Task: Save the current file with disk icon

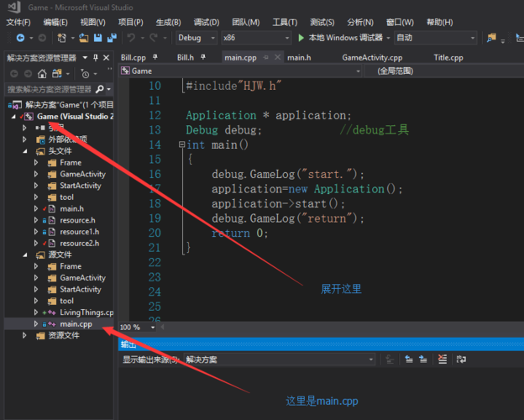Action: tap(97, 38)
